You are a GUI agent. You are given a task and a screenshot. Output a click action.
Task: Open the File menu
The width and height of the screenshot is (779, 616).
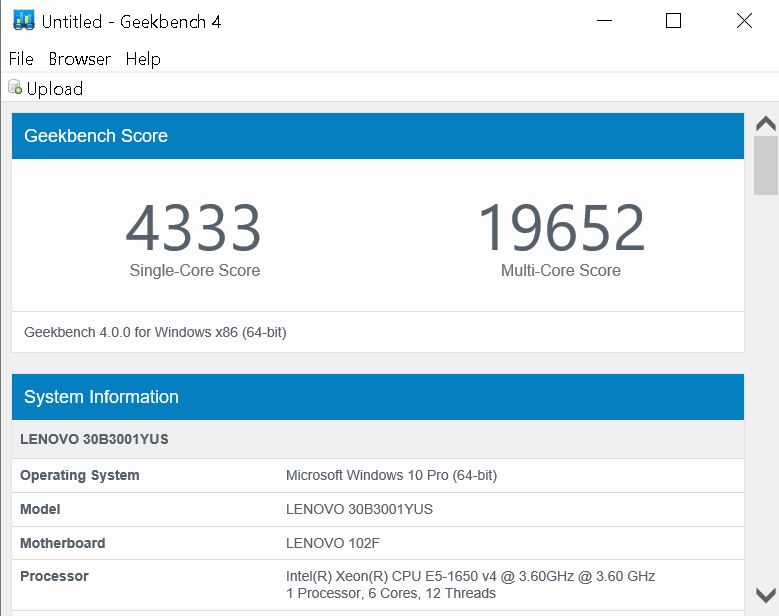(21, 59)
